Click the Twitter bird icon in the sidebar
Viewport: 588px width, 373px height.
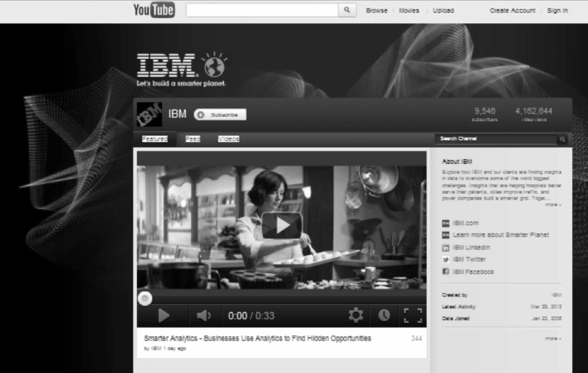[445, 260]
